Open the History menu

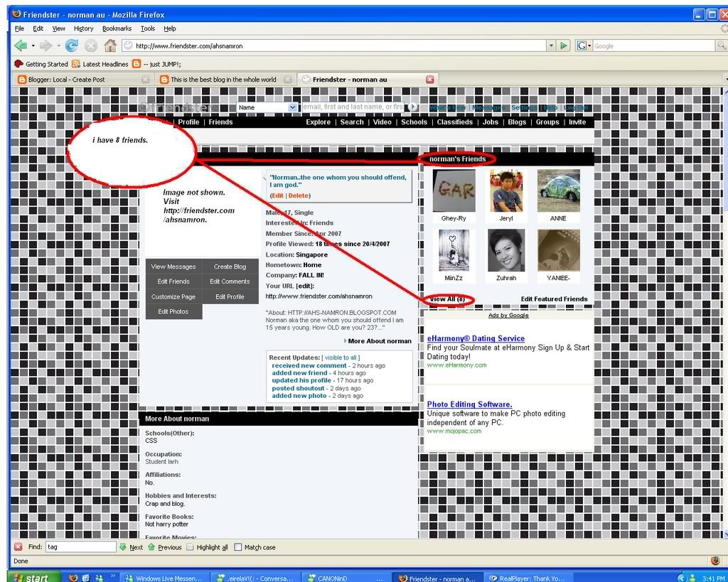pyautogui.click(x=84, y=28)
